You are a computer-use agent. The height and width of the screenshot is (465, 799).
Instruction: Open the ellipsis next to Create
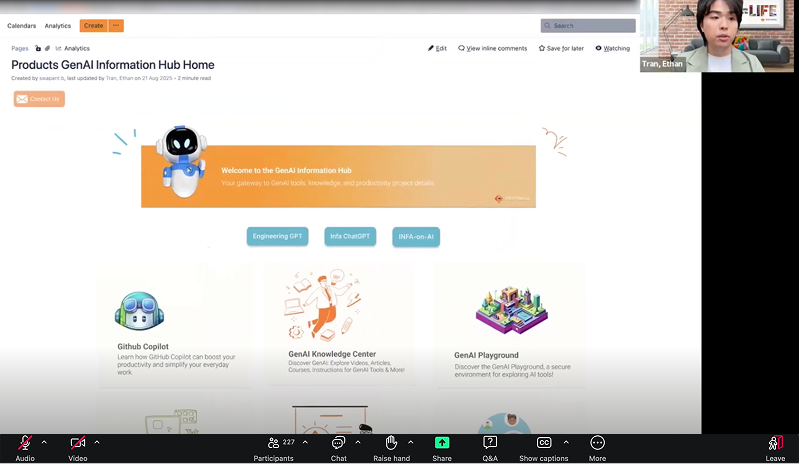coord(116,25)
